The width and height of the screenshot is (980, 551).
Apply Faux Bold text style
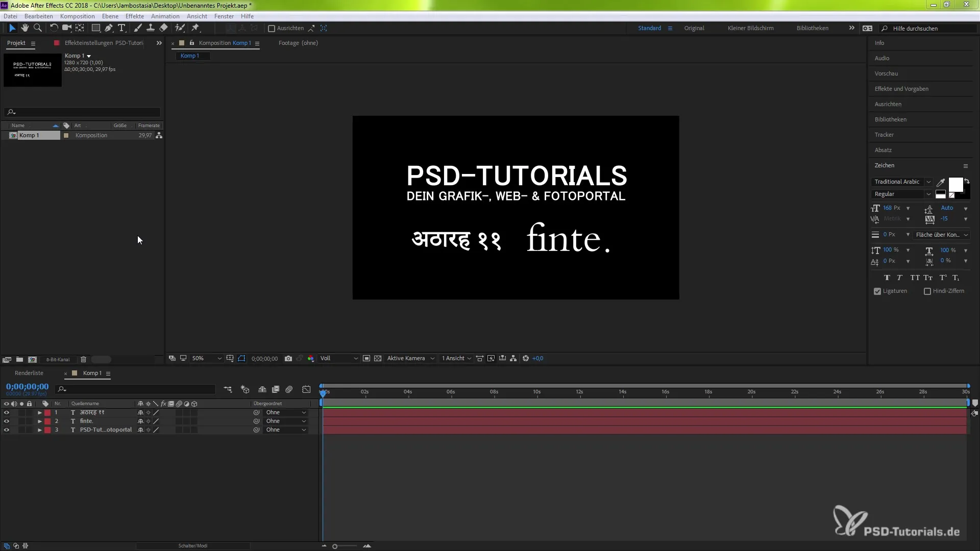click(887, 278)
